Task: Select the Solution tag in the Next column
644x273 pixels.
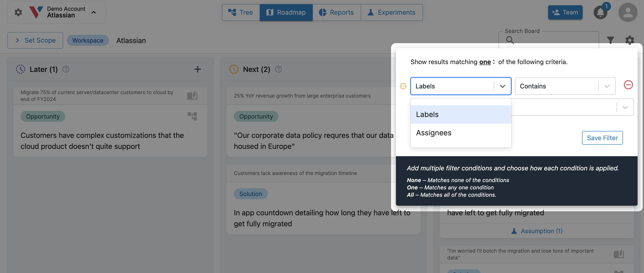Action: pyautogui.click(x=251, y=194)
